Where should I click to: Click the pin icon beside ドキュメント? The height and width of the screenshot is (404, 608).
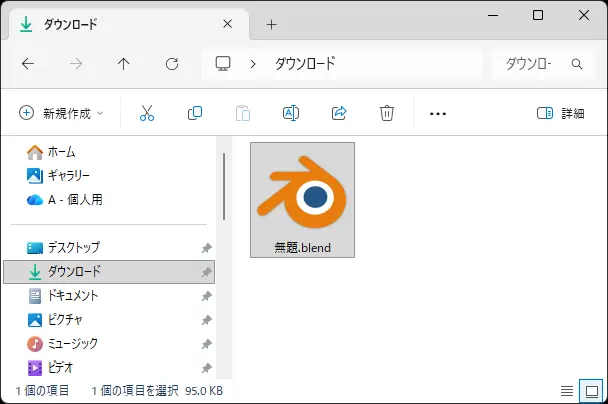[206, 296]
